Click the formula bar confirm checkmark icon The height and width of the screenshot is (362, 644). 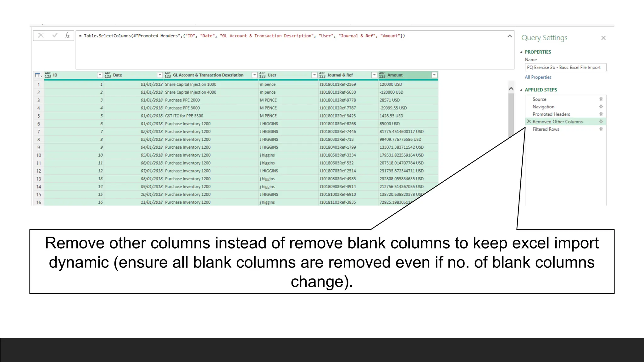click(55, 36)
